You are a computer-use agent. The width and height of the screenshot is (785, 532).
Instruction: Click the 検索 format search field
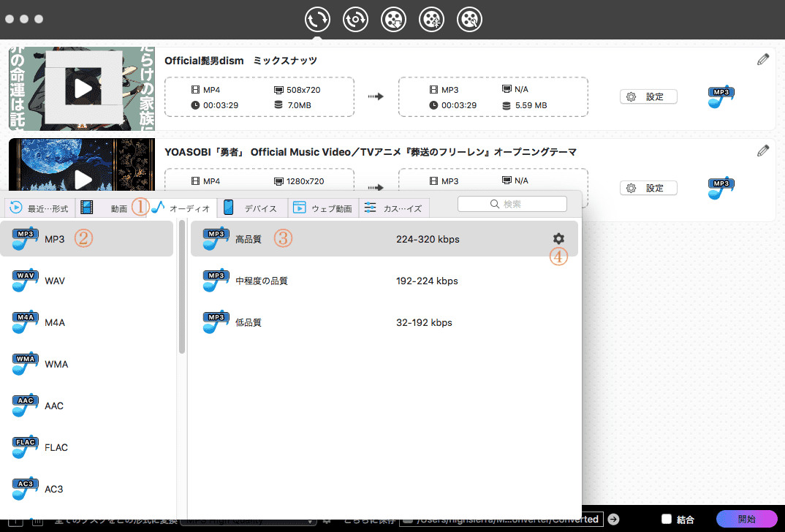[x=512, y=204]
